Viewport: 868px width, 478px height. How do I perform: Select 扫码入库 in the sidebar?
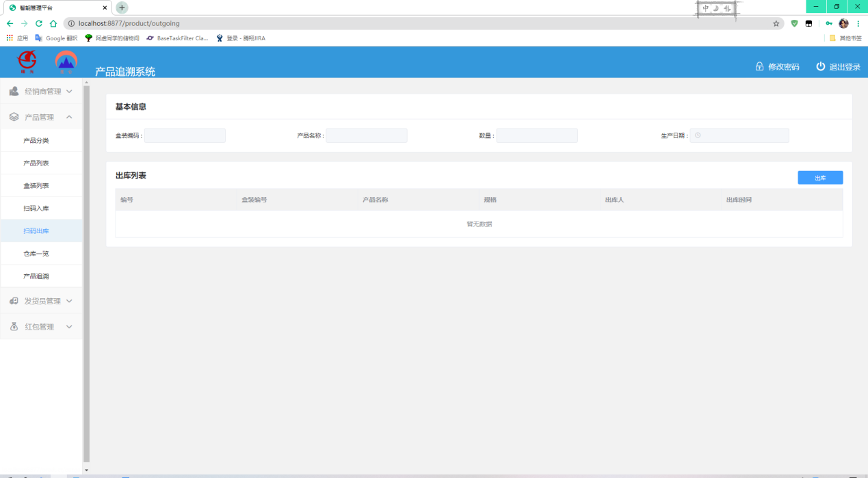[36, 208]
